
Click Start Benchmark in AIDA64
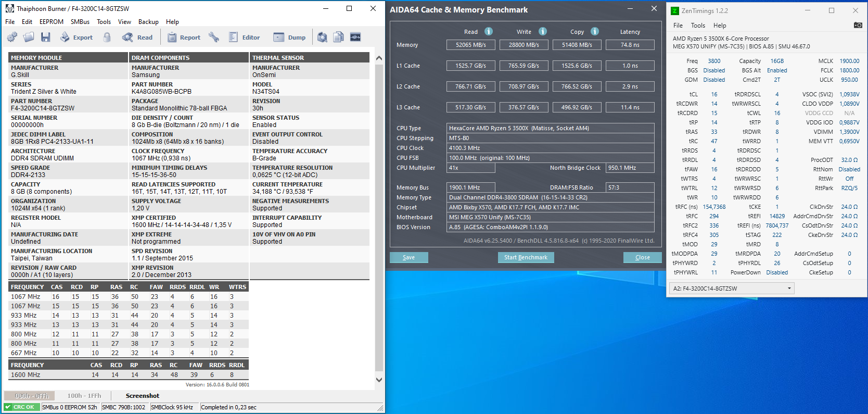[x=526, y=257]
